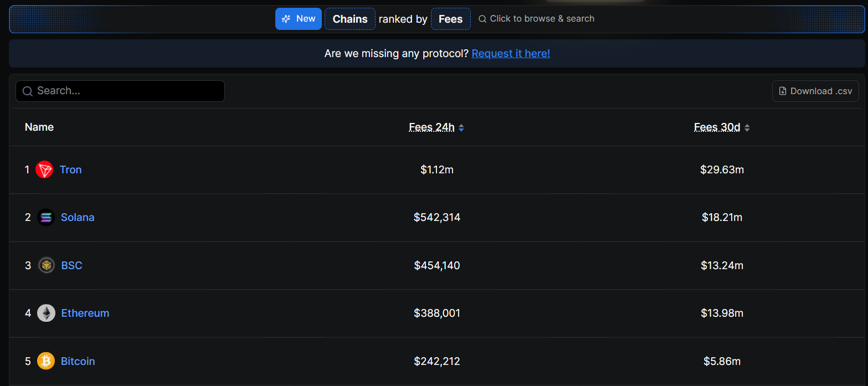Screen dimensions: 868x386
Task: Click the sparkle icon on the New button
Action: point(286,19)
